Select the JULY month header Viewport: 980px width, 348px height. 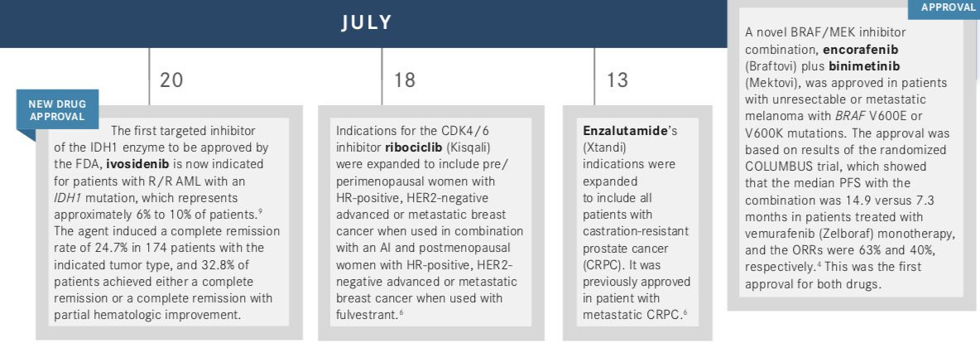coord(366,22)
